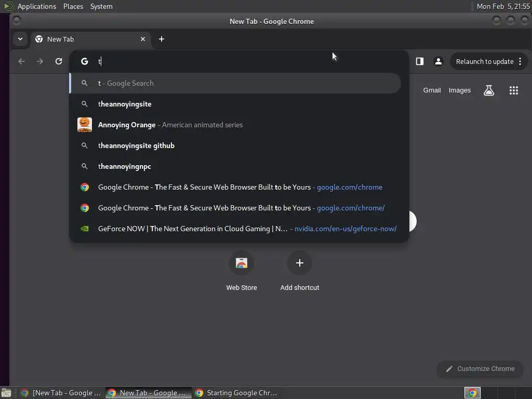The image size is (532, 399).
Task: Choose the 'theannoyingsite' suggestion
Action: tap(235, 104)
